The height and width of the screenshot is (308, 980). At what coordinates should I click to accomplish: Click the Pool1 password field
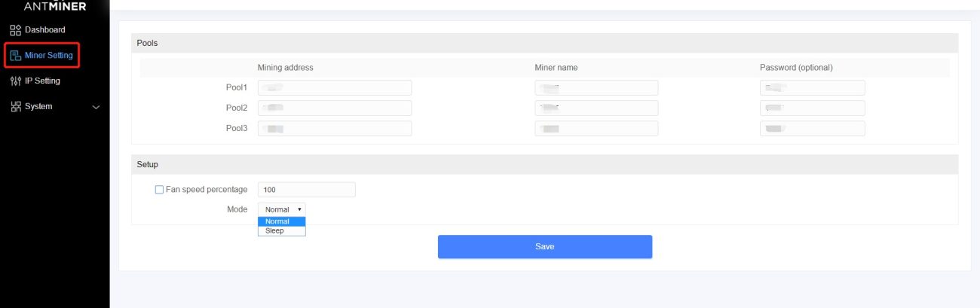click(812, 87)
